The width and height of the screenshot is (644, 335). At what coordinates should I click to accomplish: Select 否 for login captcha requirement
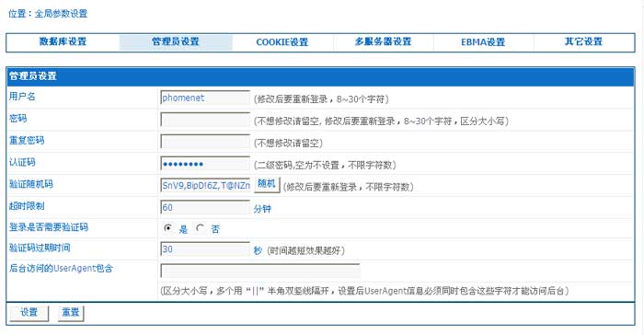click(x=200, y=227)
